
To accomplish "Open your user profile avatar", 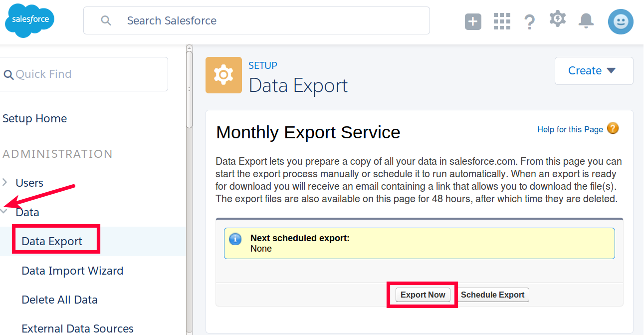I will point(620,21).
